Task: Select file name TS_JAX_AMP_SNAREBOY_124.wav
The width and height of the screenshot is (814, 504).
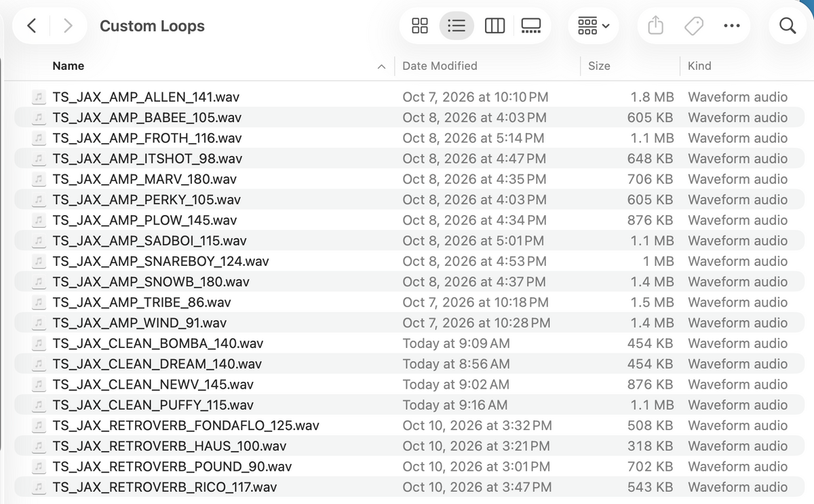Action: tap(161, 261)
